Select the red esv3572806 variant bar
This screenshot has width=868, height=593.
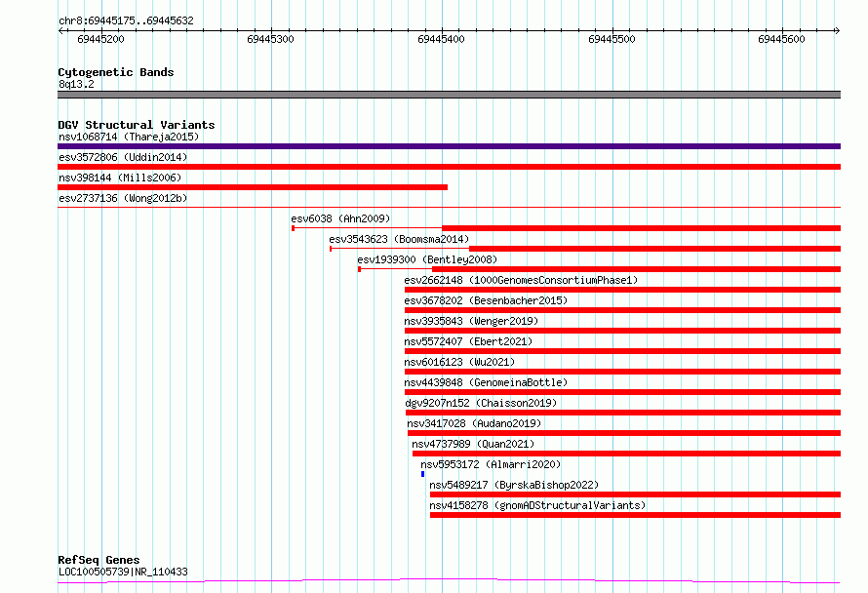(x=449, y=167)
